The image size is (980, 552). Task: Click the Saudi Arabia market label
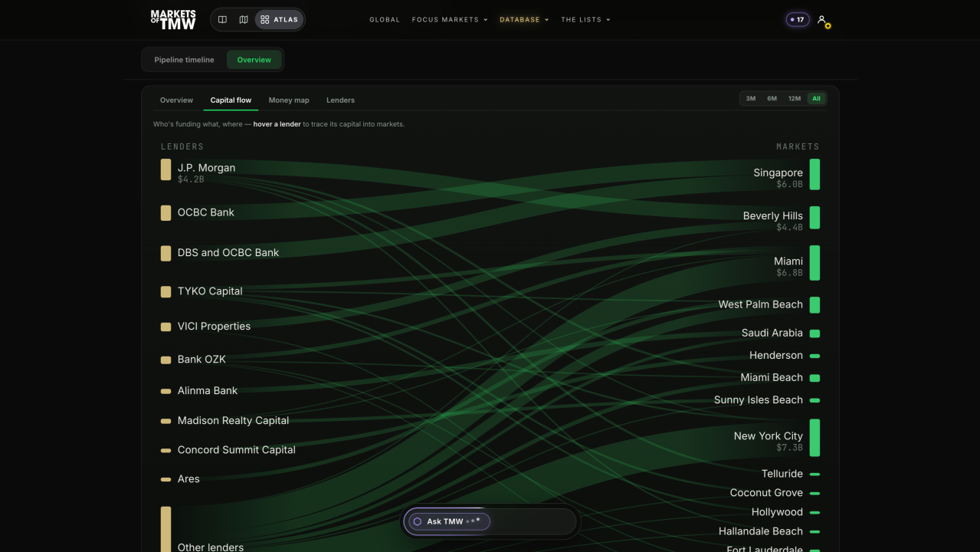click(772, 333)
